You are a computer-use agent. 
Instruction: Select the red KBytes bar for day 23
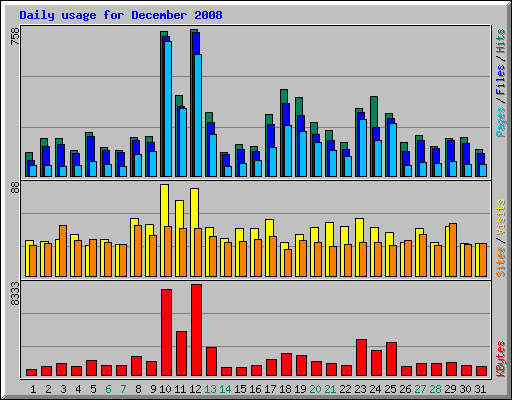(361, 358)
